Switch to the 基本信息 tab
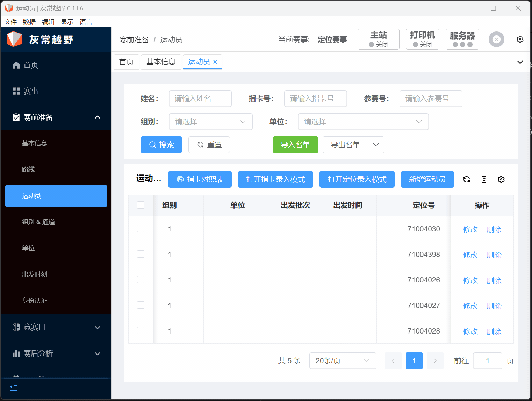The width and height of the screenshot is (532, 401). pyautogui.click(x=161, y=62)
